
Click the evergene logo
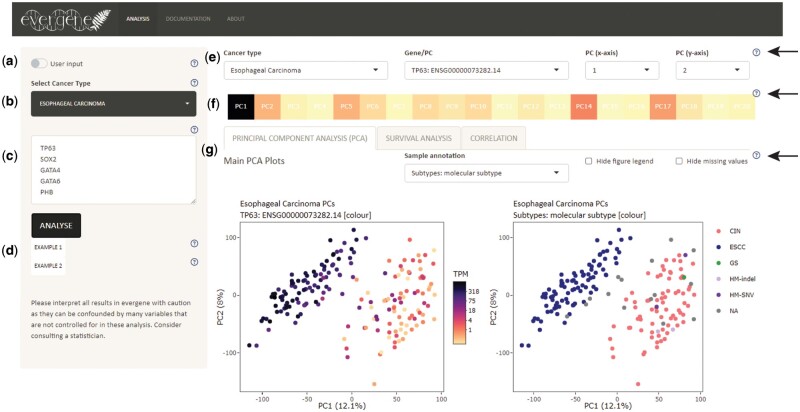59,19
